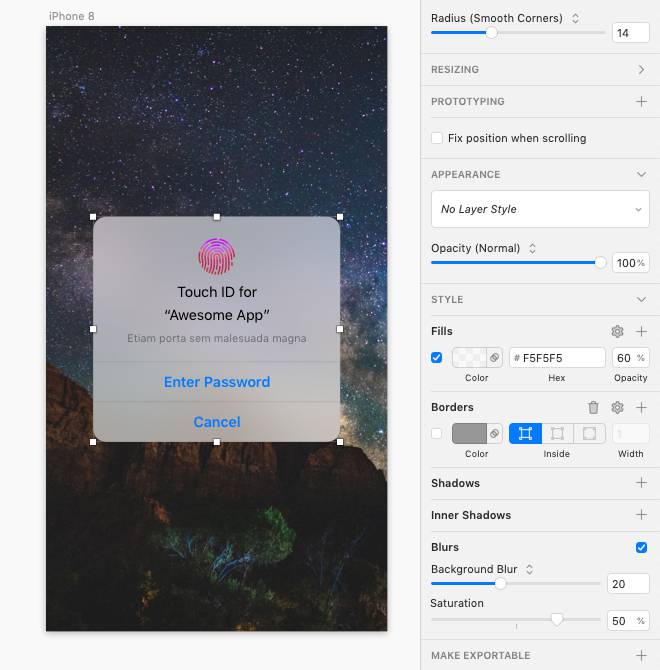Screen dimensions: 660x670
Task: Expand the Resizing section
Action: coord(641,70)
